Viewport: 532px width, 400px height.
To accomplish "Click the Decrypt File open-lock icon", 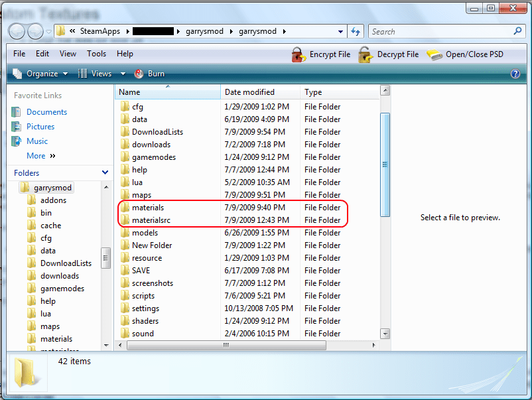I will pyautogui.click(x=366, y=54).
